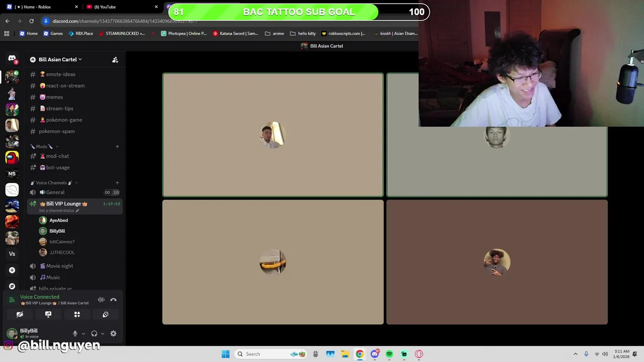The image size is (644, 362).
Task: Add a channel to Mods category
Action: tap(117, 146)
